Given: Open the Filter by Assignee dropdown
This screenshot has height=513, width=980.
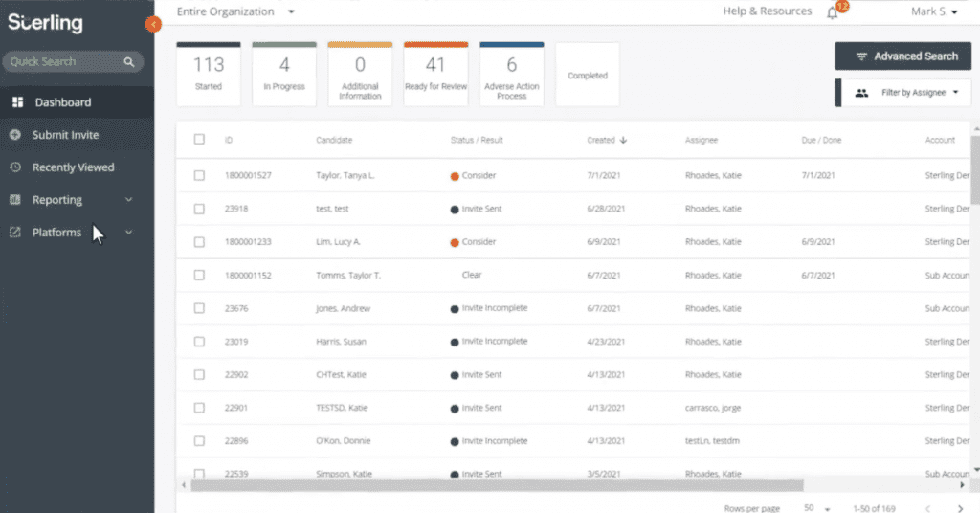Looking at the screenshot, I should click(903, 93).
